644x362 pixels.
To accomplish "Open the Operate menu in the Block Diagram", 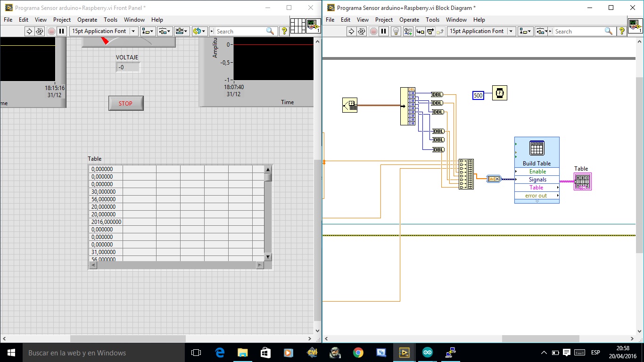I will pyautogui.click(x=409, y=20).
